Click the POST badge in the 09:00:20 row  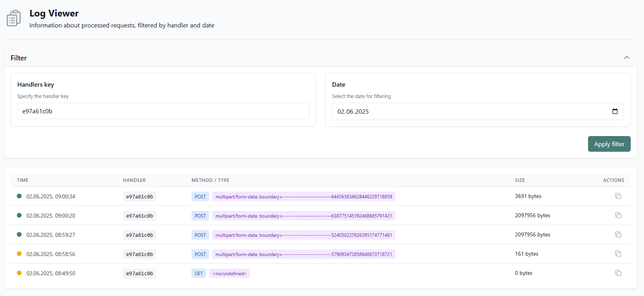coord(200,216)
